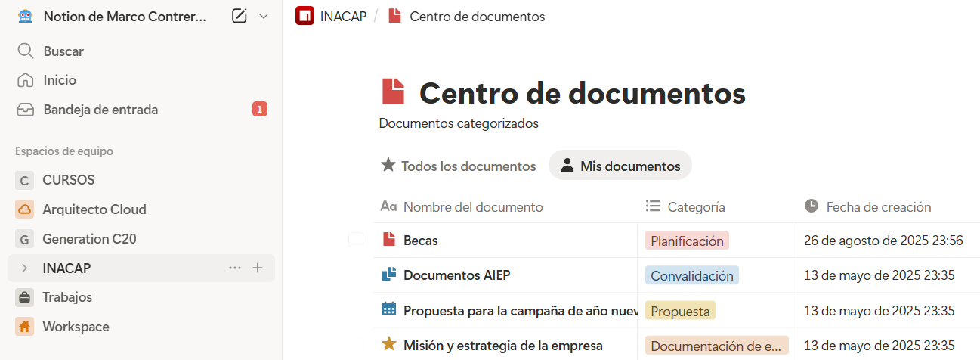Click the INACAP logo in breadcrumb
The width and height of the screenshot is (980, 360).
[305, 16]
